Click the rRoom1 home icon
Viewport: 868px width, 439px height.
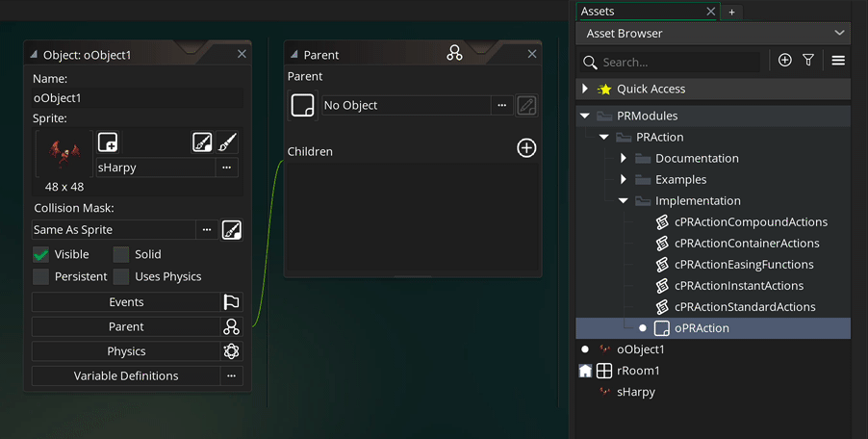tap(585, 371)
